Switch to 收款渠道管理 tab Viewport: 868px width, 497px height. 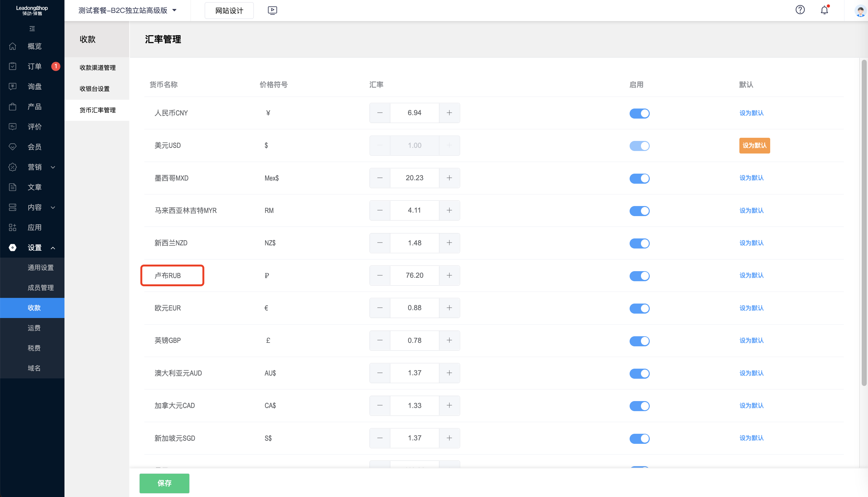click(97, 68)
